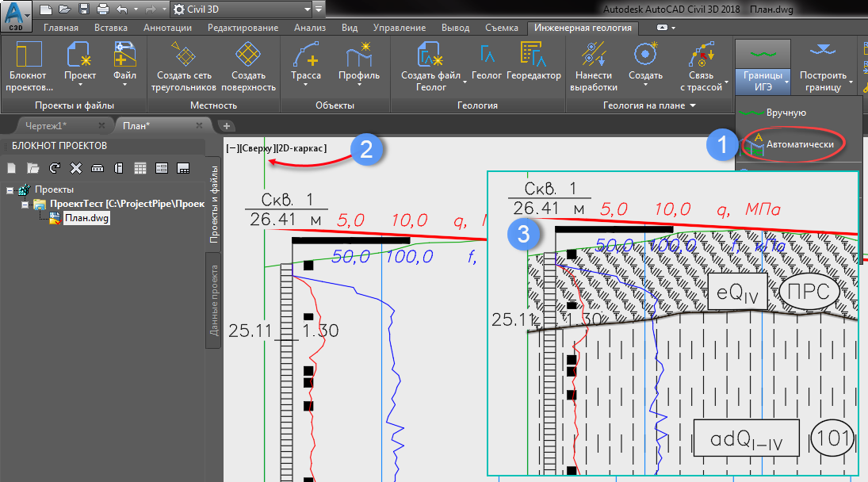868x482 pixels.
Task: Click the Создать button in Геология на плане
Action: 645,65
